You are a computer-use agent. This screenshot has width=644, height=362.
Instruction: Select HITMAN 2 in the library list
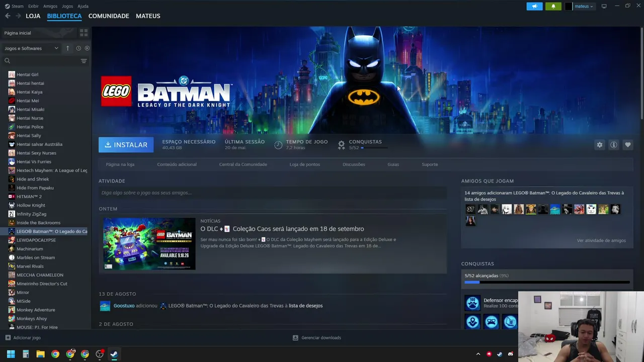(29, 197)
